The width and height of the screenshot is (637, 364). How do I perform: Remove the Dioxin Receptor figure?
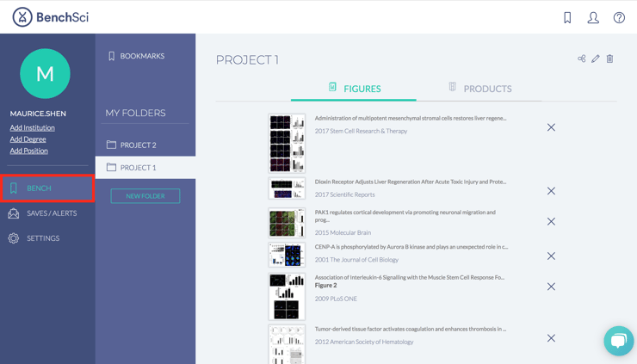(551, 191)
